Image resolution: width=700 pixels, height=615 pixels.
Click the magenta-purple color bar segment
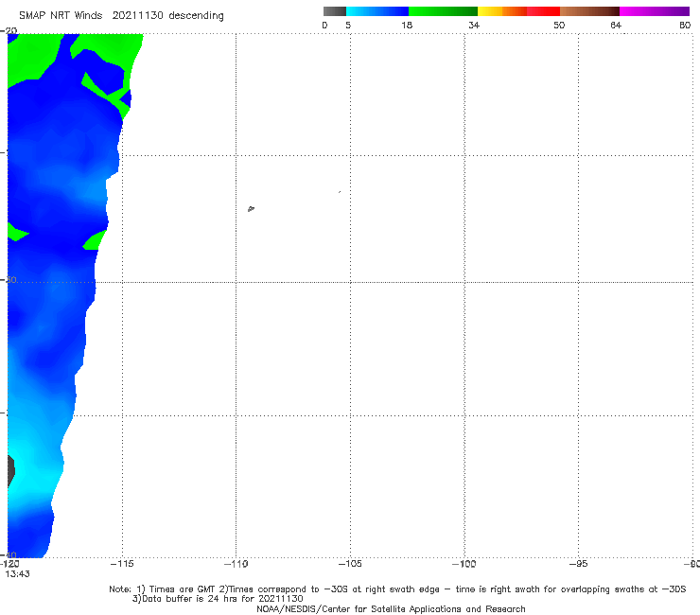point(655,11)
